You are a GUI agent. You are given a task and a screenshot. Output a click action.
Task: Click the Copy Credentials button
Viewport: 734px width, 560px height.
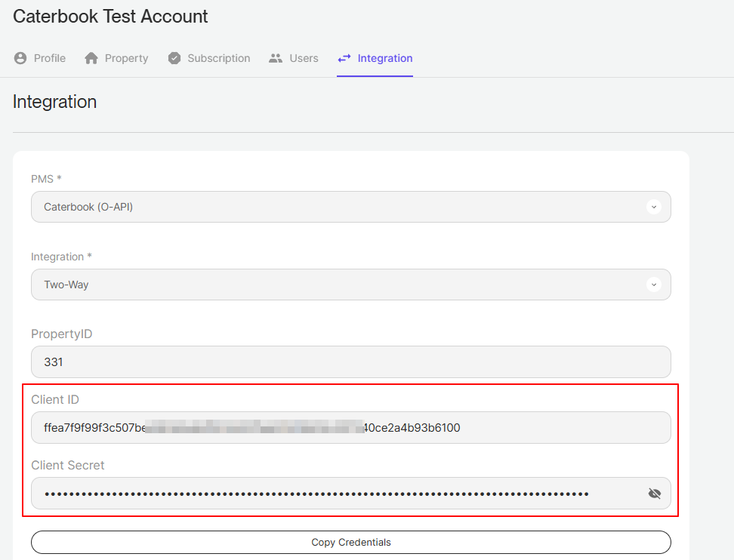tap(351, 542)
